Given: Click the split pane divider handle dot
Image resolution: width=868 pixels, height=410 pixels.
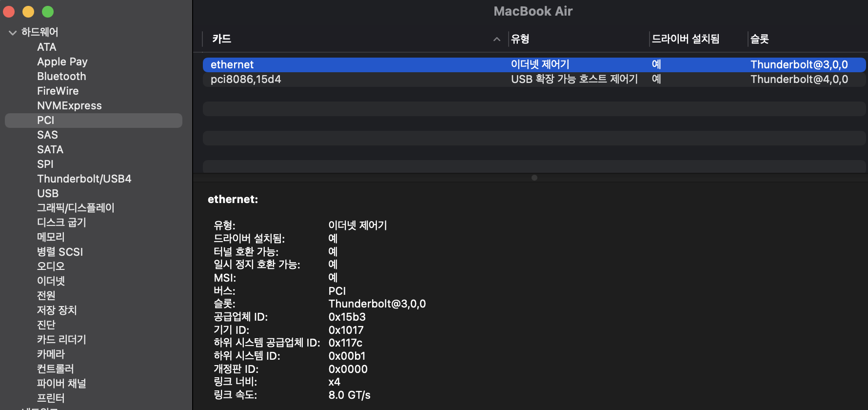Looking at the screenshot, I should click(x=534, y=178).
